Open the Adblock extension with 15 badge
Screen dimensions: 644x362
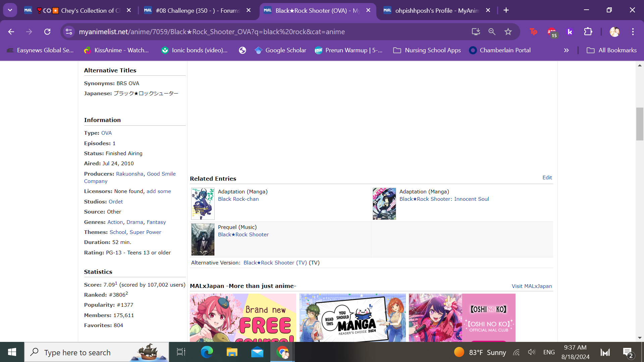click(x=552, y=32)
